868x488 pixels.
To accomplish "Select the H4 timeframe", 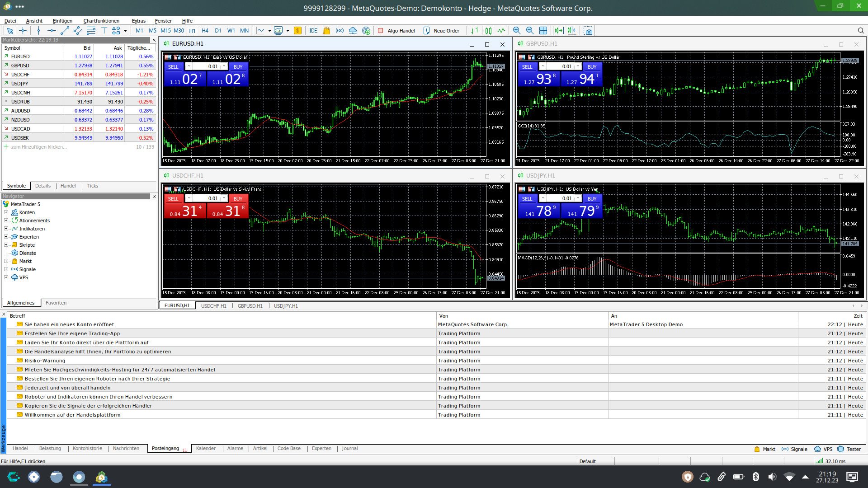I will pyautogui.click(x=205, y=31).
